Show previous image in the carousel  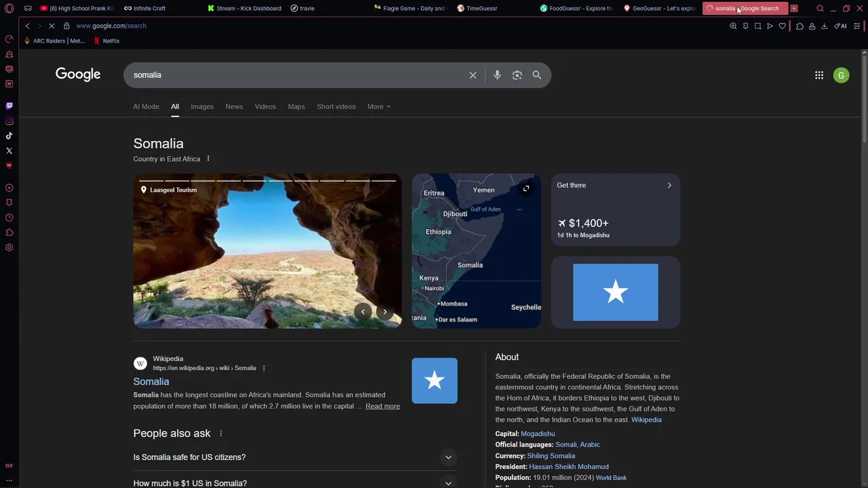(363, 312)
